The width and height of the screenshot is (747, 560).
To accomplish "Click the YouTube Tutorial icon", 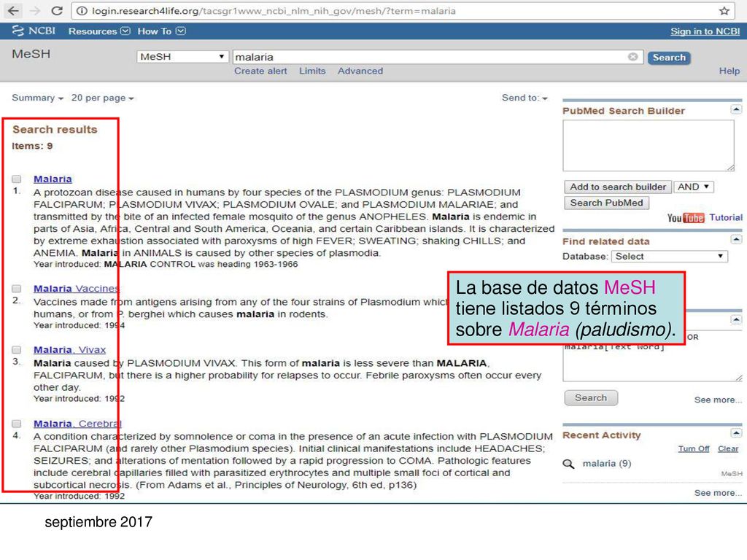I will (686, 217).
